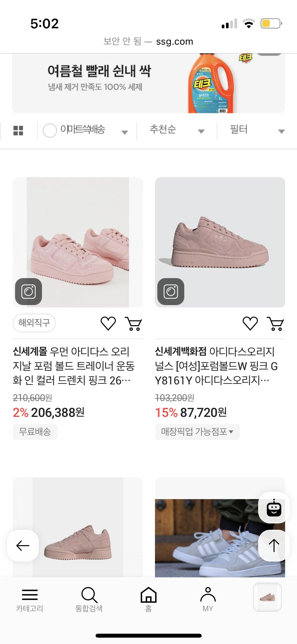Expand 매장픽업 가능점포 store list
This screenshot has height=644, width=297.
pos(197,432)
